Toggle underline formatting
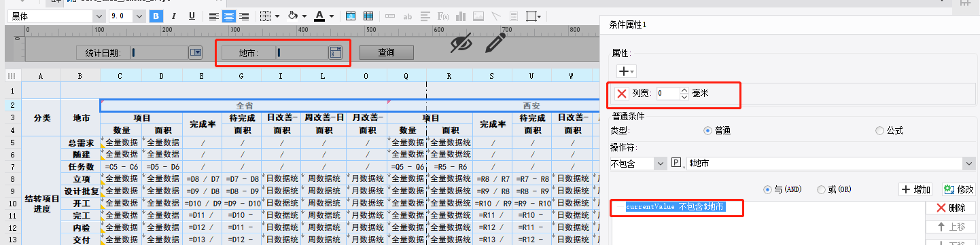 pyautogui.click(x=192, y=16)
